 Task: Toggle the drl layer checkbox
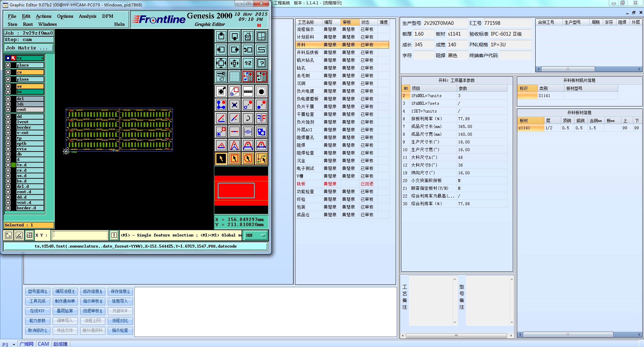coord(8,99)
